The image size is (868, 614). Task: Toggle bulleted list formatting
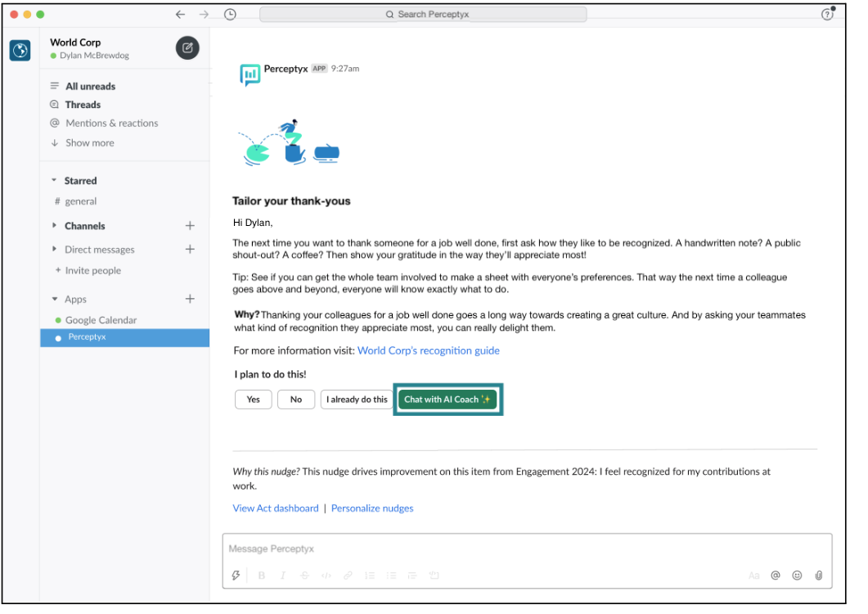(x=391, y=576)
